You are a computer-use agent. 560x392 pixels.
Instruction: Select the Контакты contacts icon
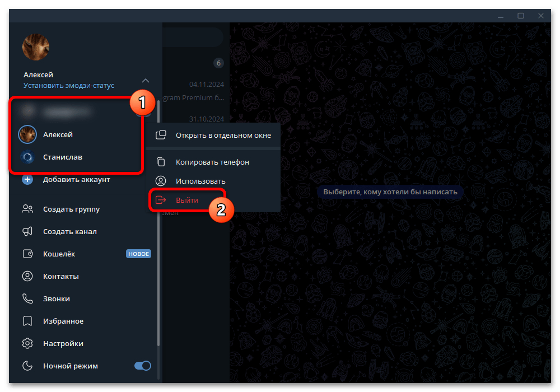tap(27, 276)
